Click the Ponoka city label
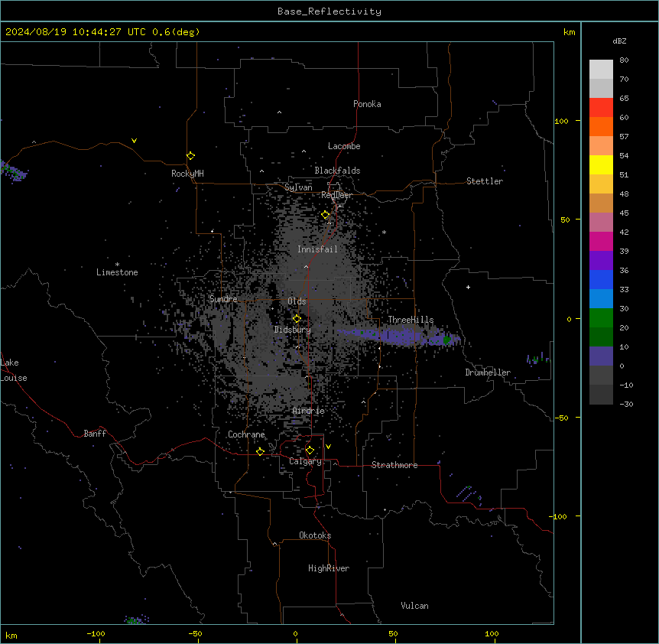This screenshot has height=644, width=659. pyautogui.click(x=367, y=104)
